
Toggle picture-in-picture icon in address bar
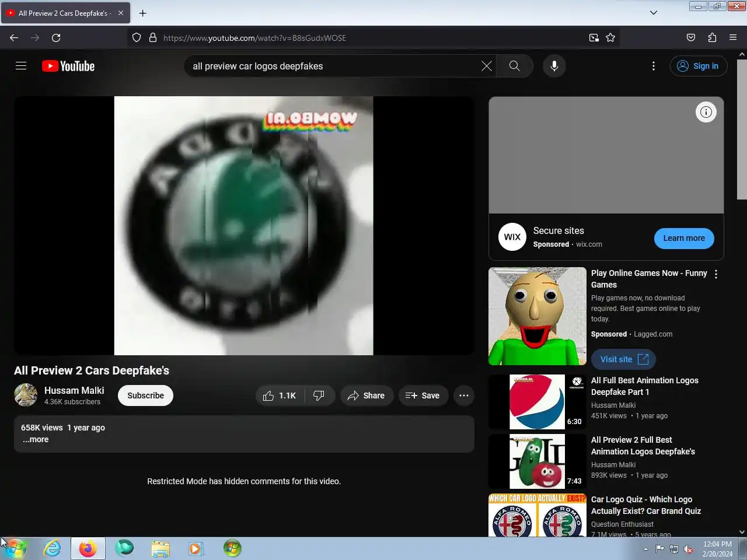tap(594, 38)
